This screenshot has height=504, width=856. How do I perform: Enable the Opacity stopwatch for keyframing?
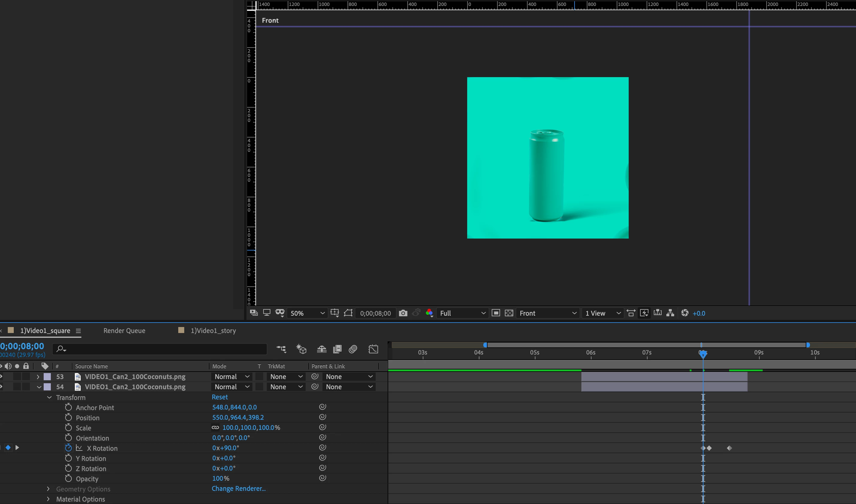click(x=68, y=479)
